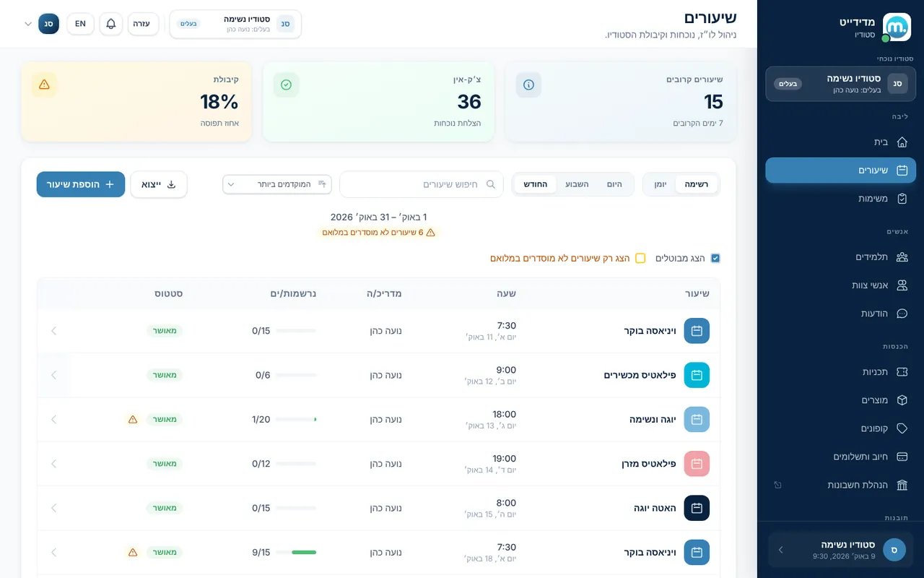The image size is (924, 578).
Task: Uncheck the הצג מבוטלים checkbox
Action: tap(715, 258)
